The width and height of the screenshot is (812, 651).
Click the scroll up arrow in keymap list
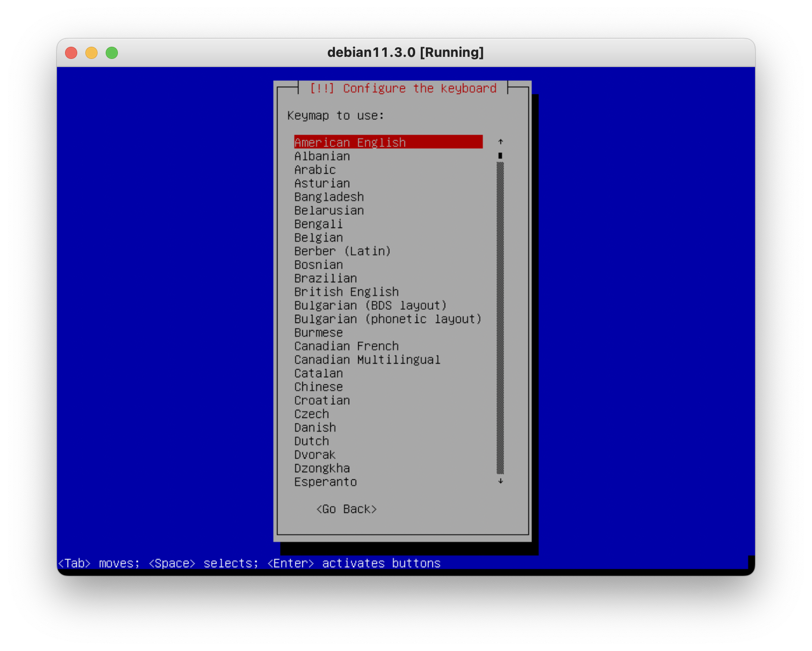pyautogui.click(x=501, y=142)
